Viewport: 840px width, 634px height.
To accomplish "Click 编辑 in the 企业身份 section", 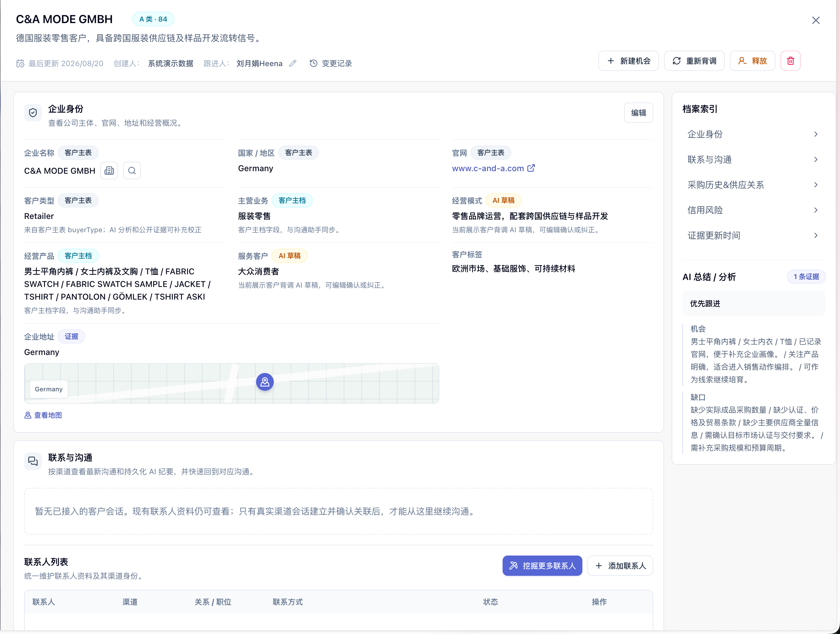I will click(x=638, y=113).
